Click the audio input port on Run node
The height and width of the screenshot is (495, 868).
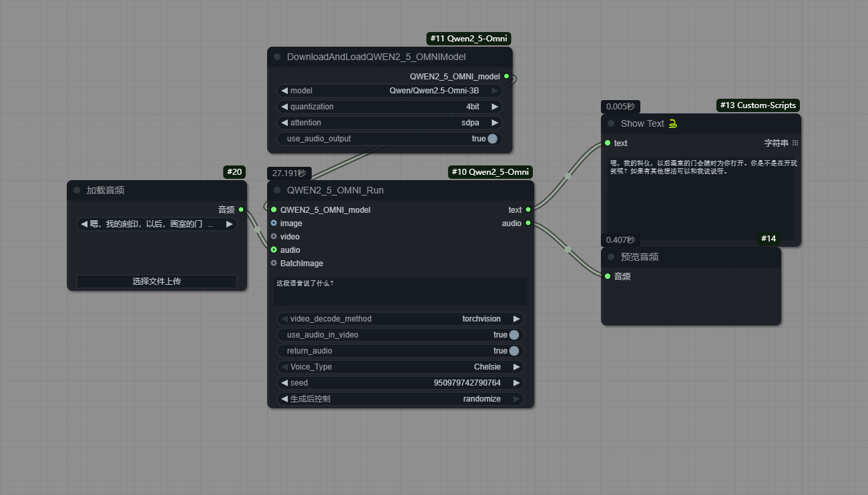pos(274,250)
